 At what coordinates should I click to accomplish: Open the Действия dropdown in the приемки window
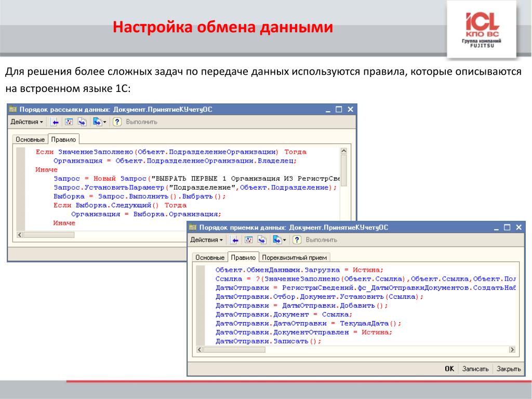(x=206, y=240)
